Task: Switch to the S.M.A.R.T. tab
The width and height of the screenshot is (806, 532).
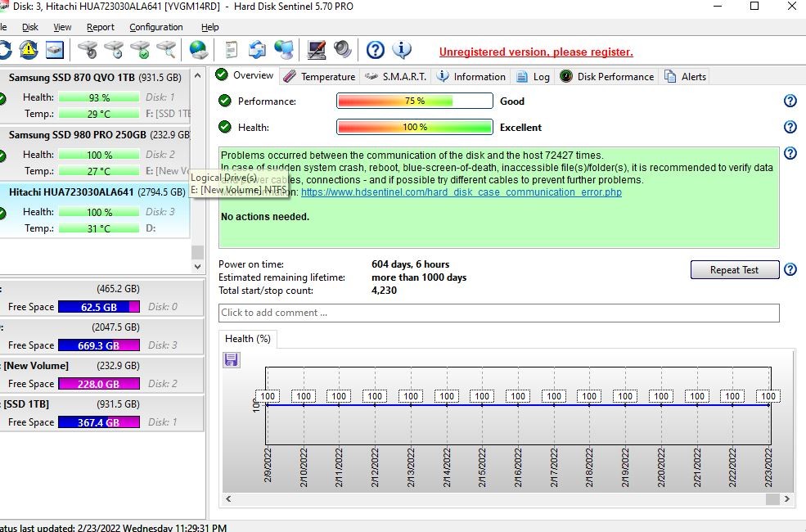Action: click(x=395, y=77)
